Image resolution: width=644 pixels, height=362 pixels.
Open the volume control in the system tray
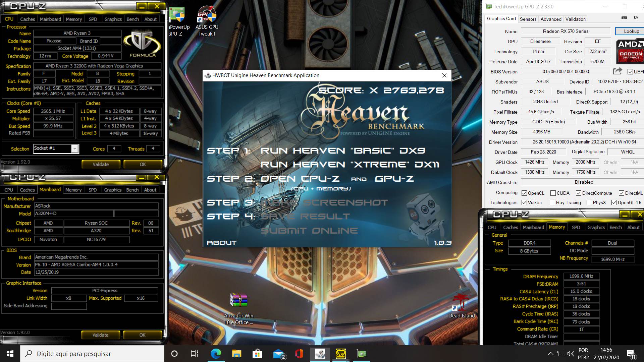[571, 354]
